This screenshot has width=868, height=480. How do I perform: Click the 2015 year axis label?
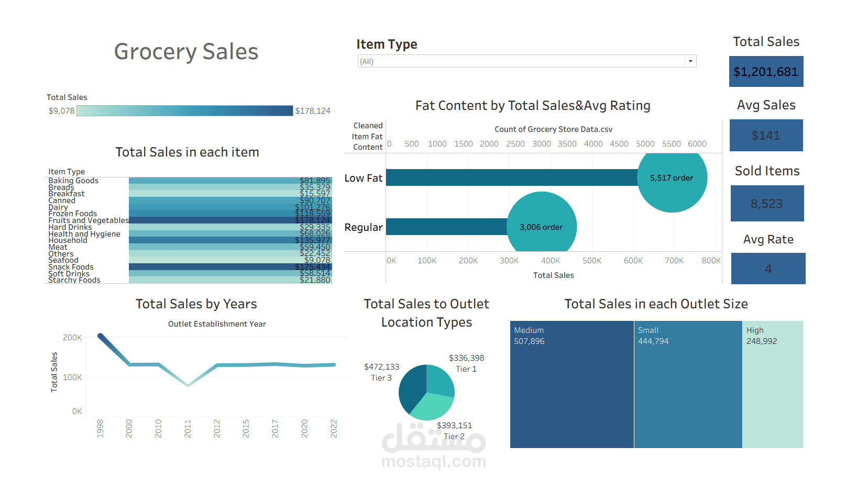click(246, 429)
